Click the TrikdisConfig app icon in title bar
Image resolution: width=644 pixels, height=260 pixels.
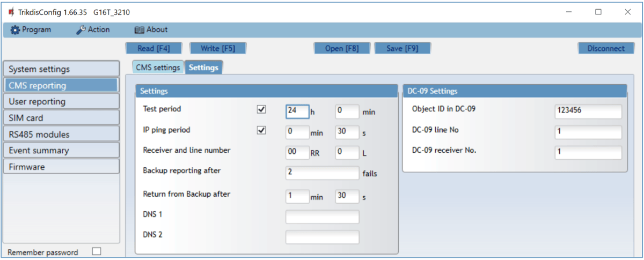click(11, 12)
